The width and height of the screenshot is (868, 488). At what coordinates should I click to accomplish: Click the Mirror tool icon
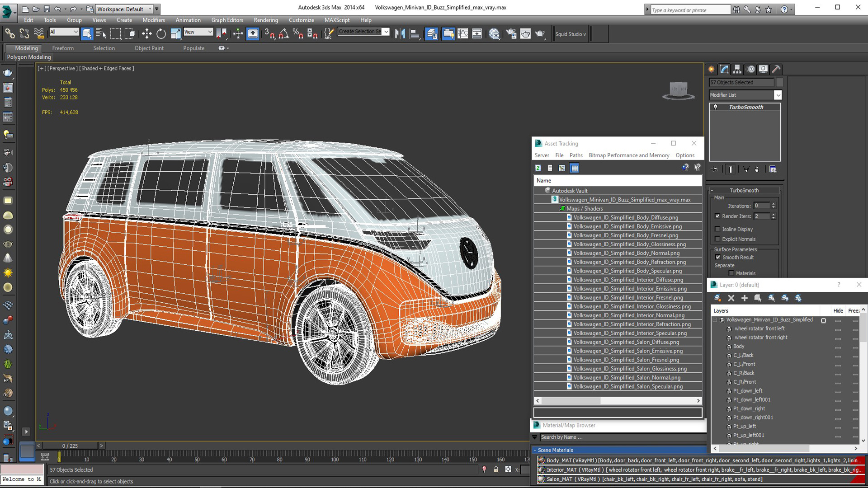click(400, 33)
